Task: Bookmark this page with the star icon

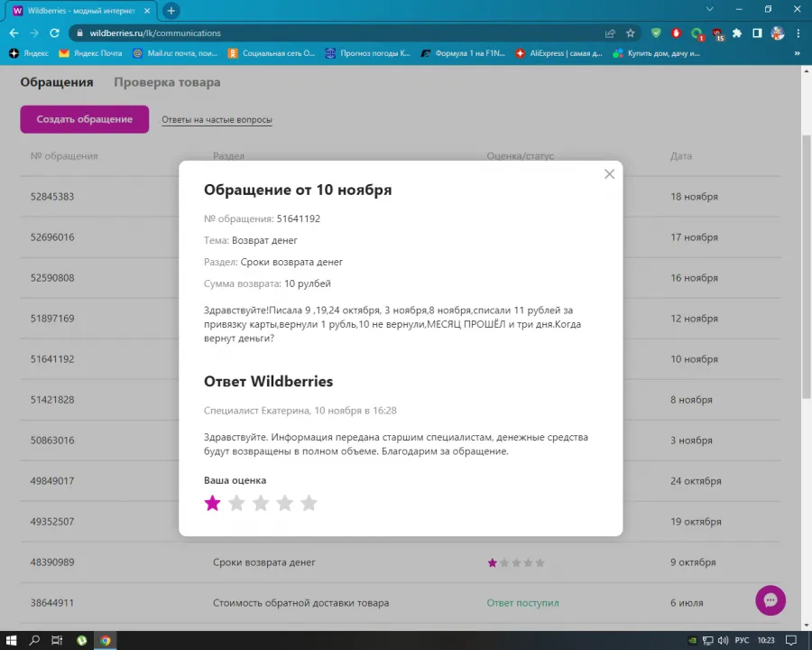Action: coord(631,33)
